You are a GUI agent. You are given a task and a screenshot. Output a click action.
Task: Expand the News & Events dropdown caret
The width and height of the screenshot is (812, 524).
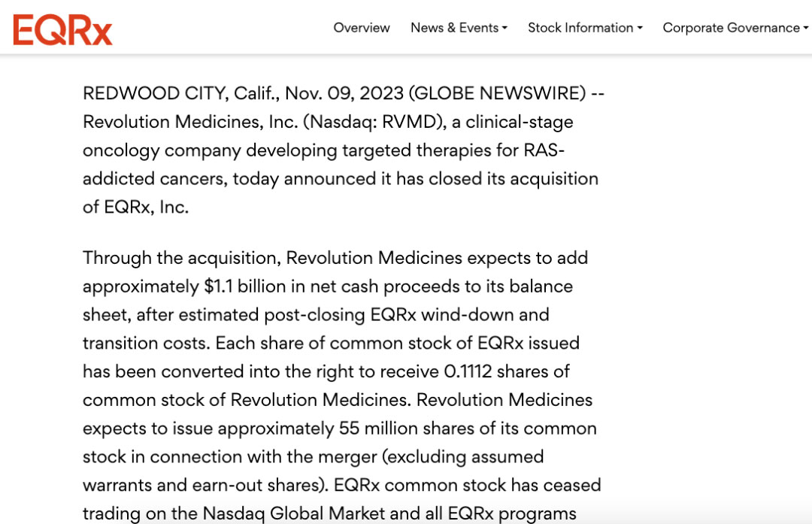point(505,29)
